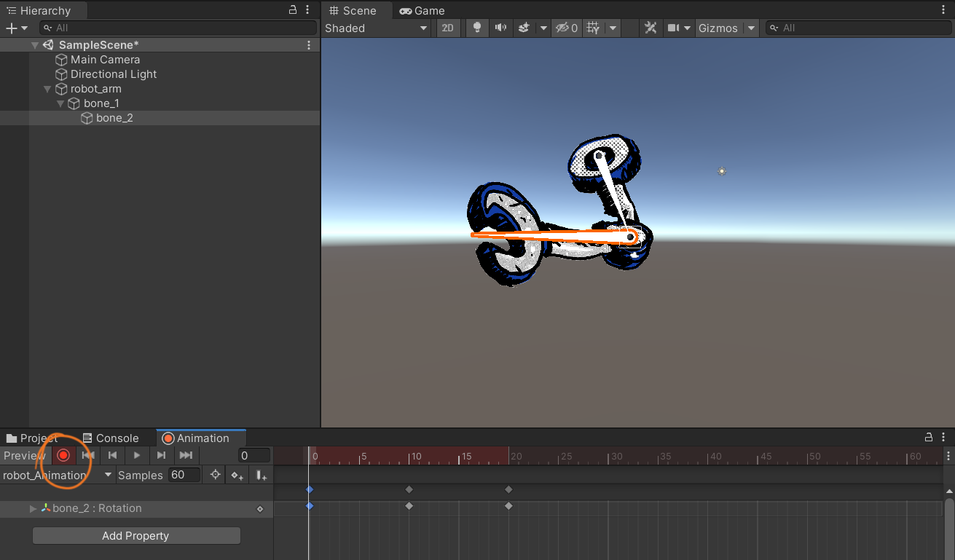Click the Samples input field
This screenshot has width=955, height=560.
[184, 475]
